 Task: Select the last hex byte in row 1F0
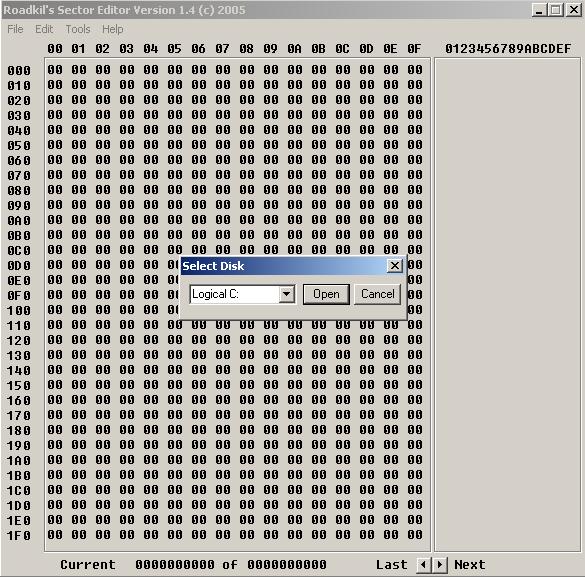coord(415,534)
